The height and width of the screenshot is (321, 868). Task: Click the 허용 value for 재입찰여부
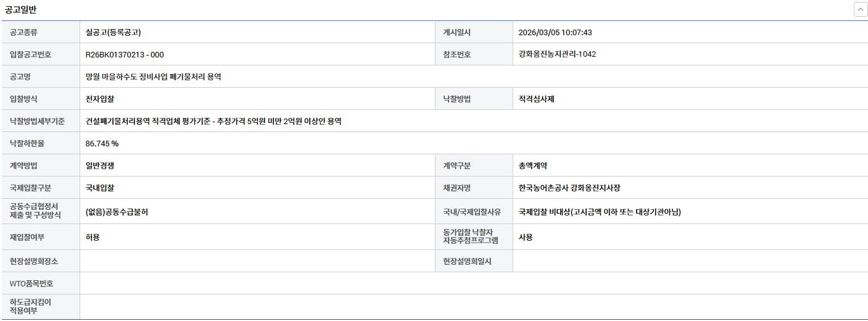pyautogui.click(x=93, y=237)
